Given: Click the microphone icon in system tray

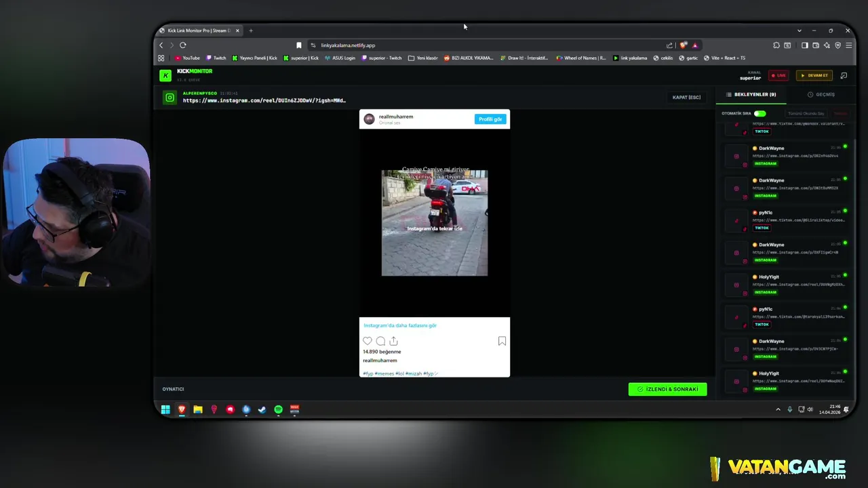Looking at the screenshot, I should tap(789, 409).
